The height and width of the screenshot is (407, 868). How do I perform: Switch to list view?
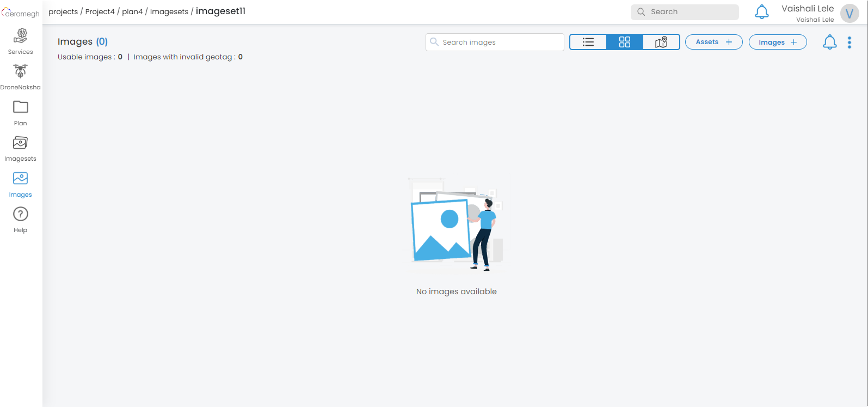coord(588,42)
